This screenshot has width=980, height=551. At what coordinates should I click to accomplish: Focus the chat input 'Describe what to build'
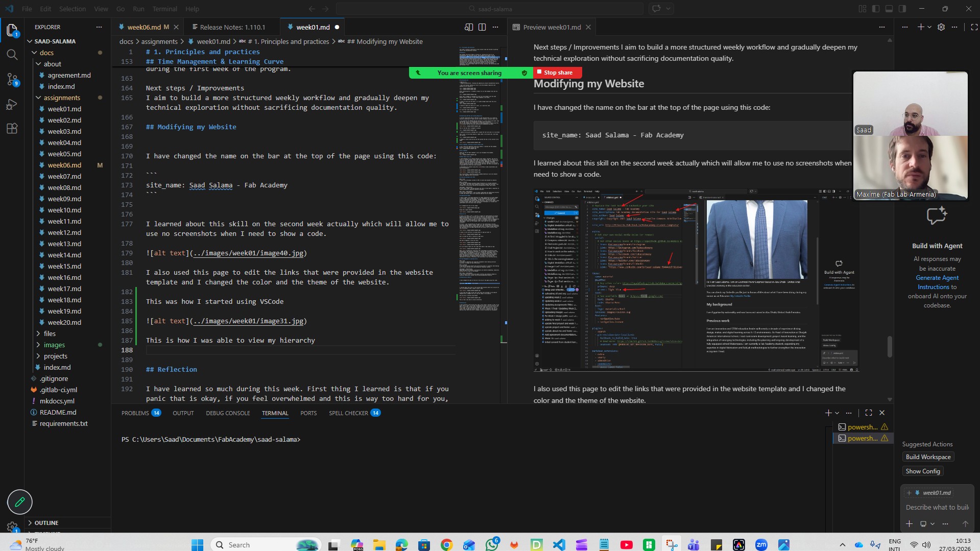937,507
